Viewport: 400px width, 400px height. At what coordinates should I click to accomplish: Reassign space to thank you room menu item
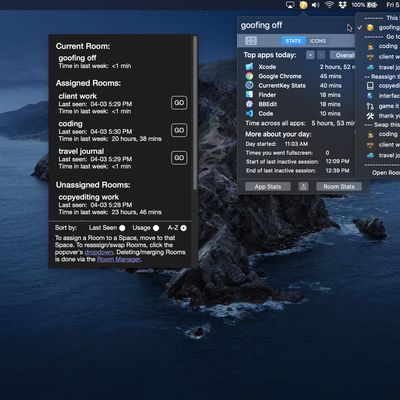click(x=382, y=116)
